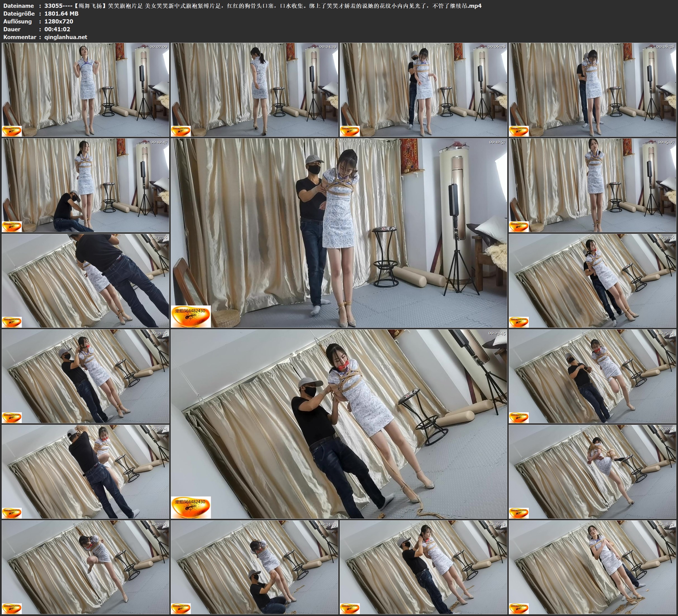Click the amber watermark logo in 00:38:52 thumbnail

coord(518,608)
